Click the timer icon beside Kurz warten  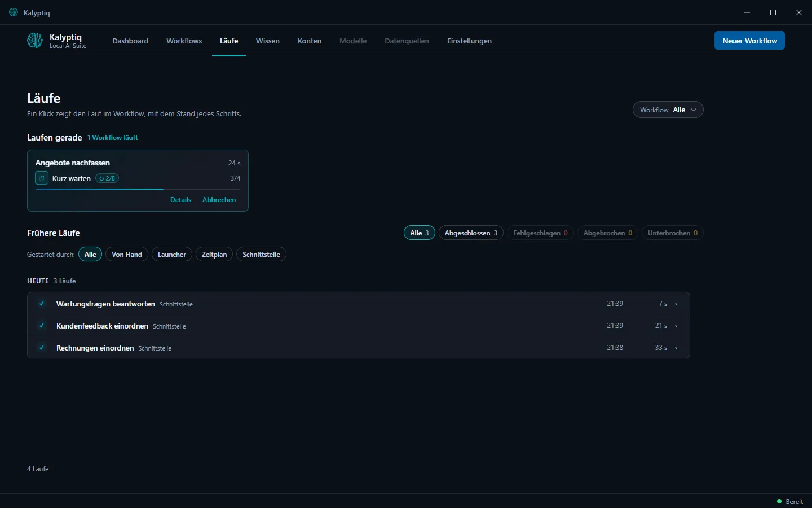coord(42,178)
